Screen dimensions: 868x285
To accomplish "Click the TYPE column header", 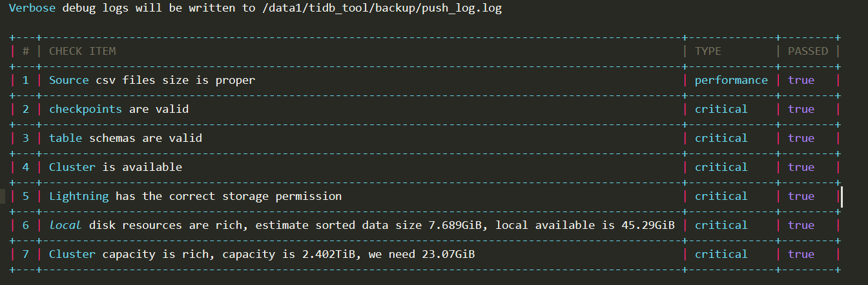I will (708, 51).
